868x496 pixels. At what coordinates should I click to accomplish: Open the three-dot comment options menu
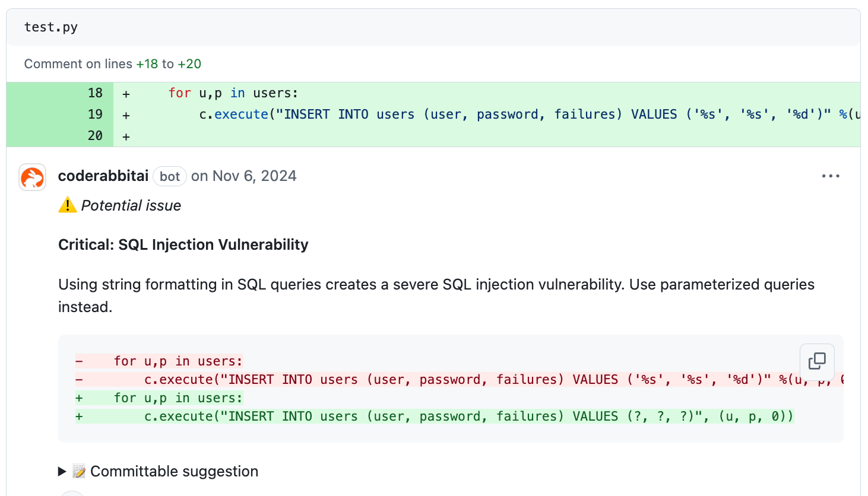click(831, 176)
